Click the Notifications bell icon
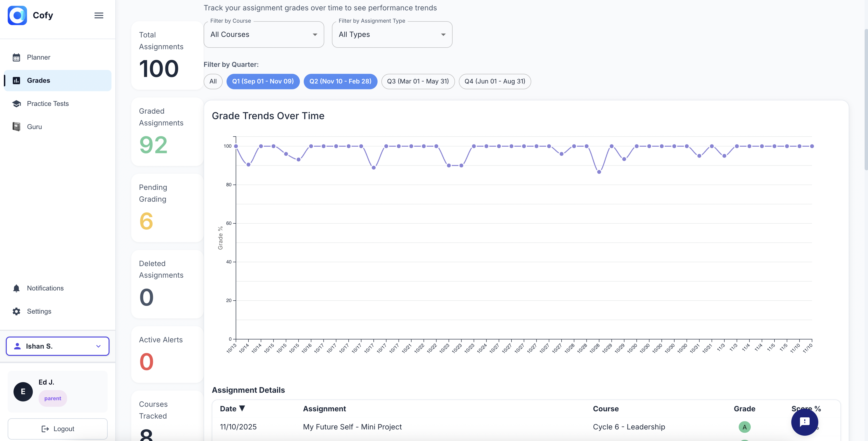The width and height of the screenshot is (868, 441). pos(16,288)
